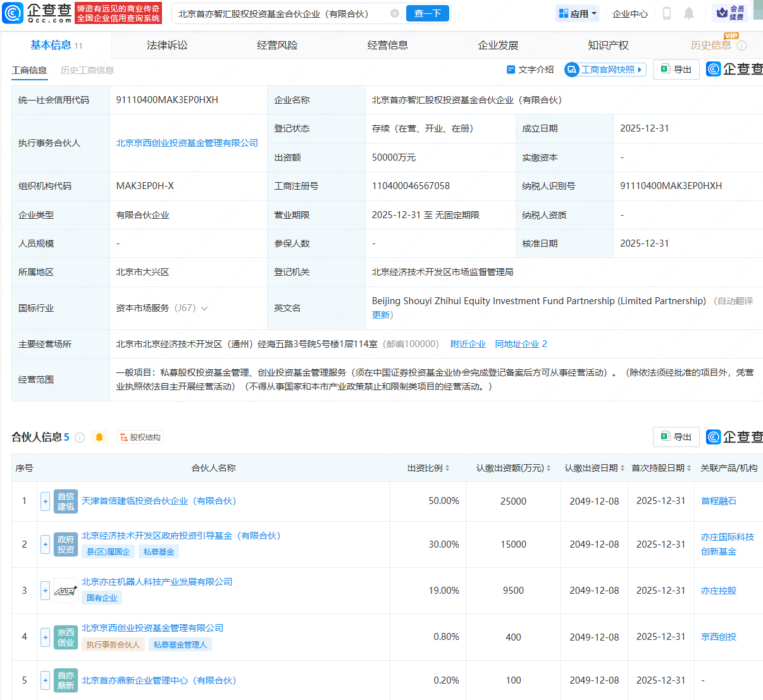Viewport: 763px width, 700px height.
Task: Open the 股权结构 equity structure view
Action: [x=140, y=436]
